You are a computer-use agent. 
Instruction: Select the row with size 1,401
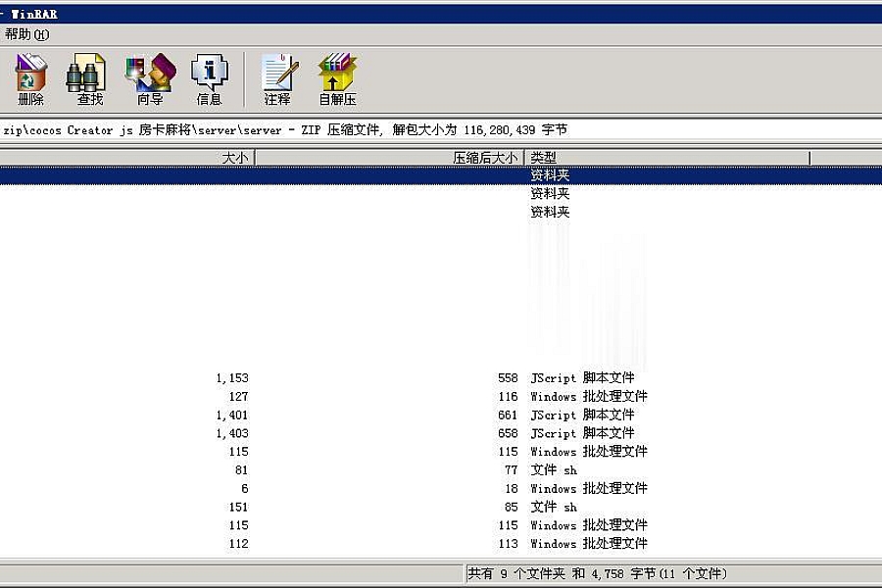pyautogui.click(x=441, y=416)
